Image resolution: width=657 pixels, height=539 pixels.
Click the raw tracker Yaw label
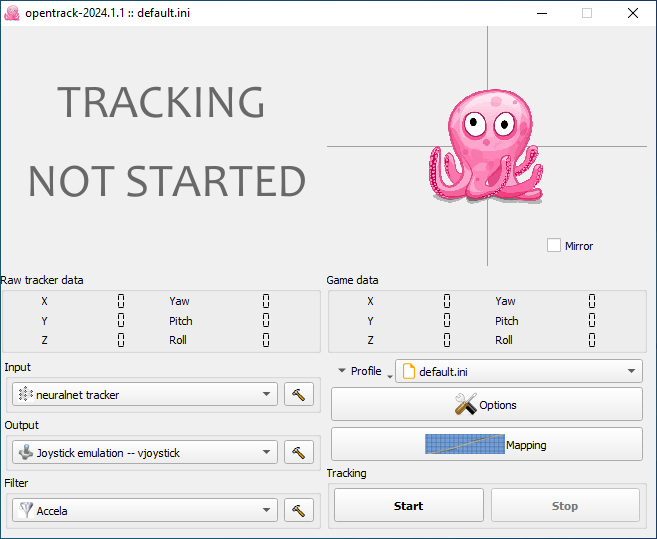tap(179, 301)
